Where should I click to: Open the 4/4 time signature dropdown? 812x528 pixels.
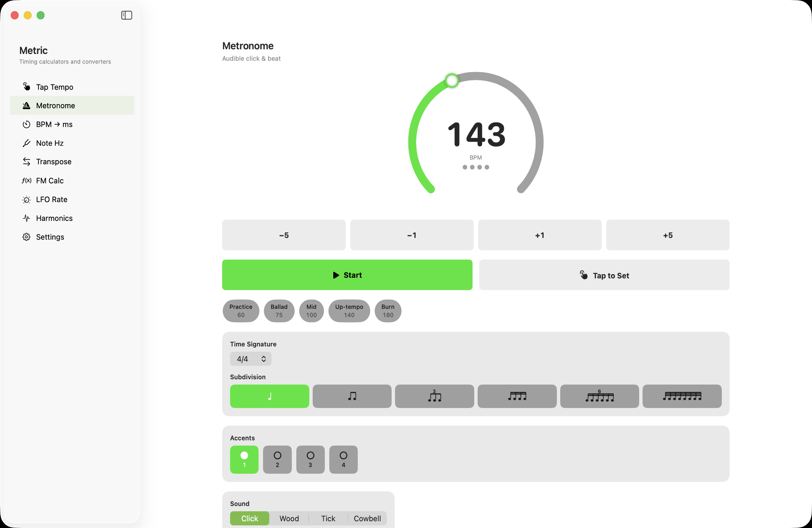(251, 359)
